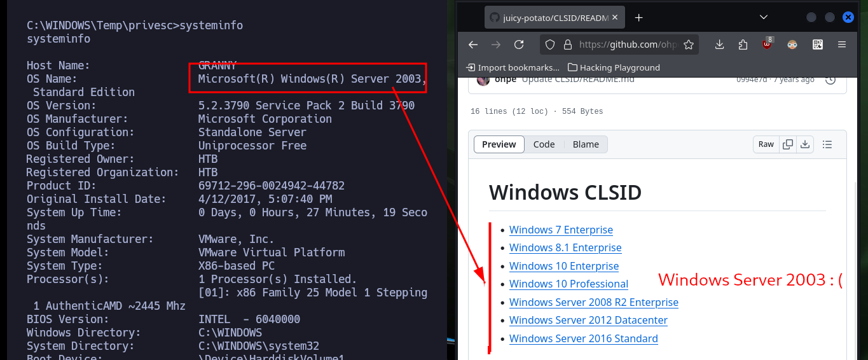The width and height of the screenshot is (868, 360).
Task: Click the Windows CLSID heading
Action: coord(565,192)
